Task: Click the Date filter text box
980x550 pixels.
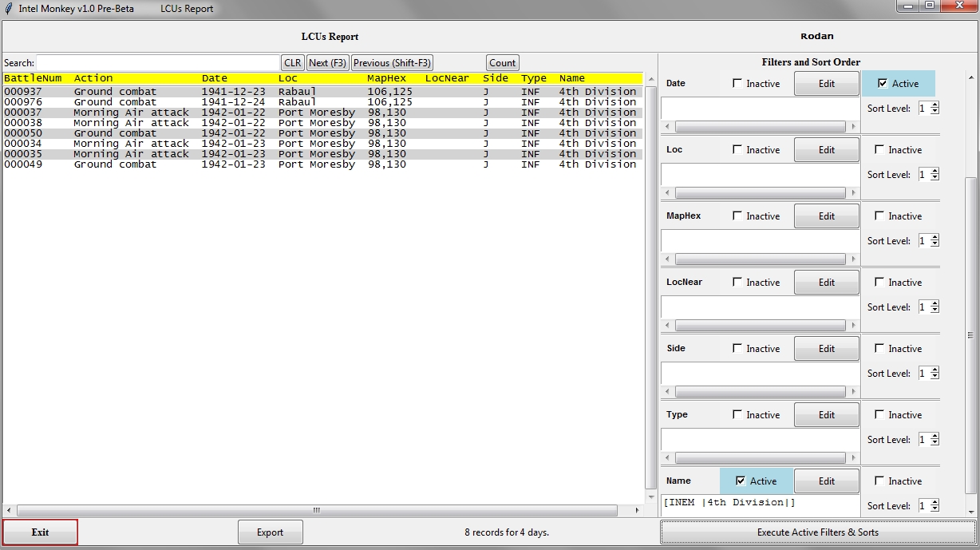Action: tap(761, 109)
